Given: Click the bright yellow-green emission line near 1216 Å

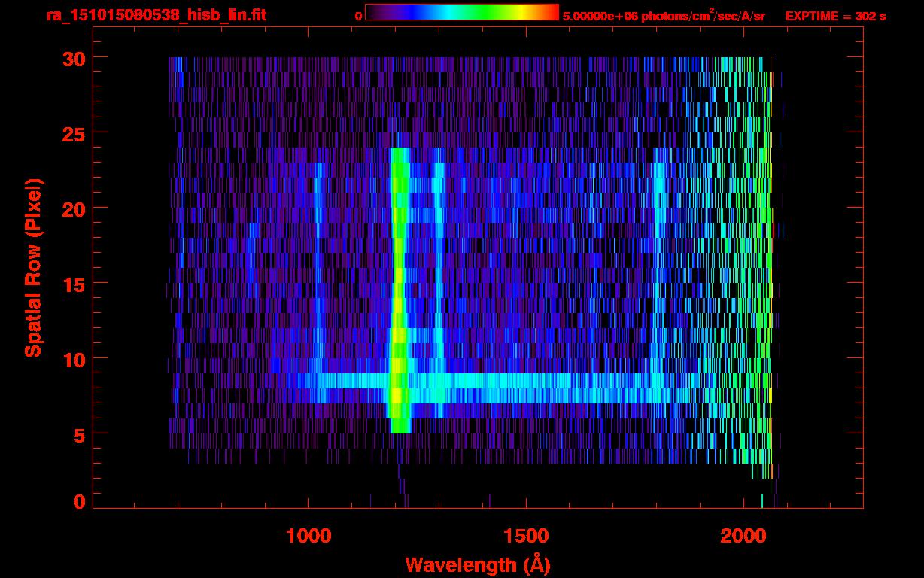Looking at the screenshot, I should [x=399, y=286].
